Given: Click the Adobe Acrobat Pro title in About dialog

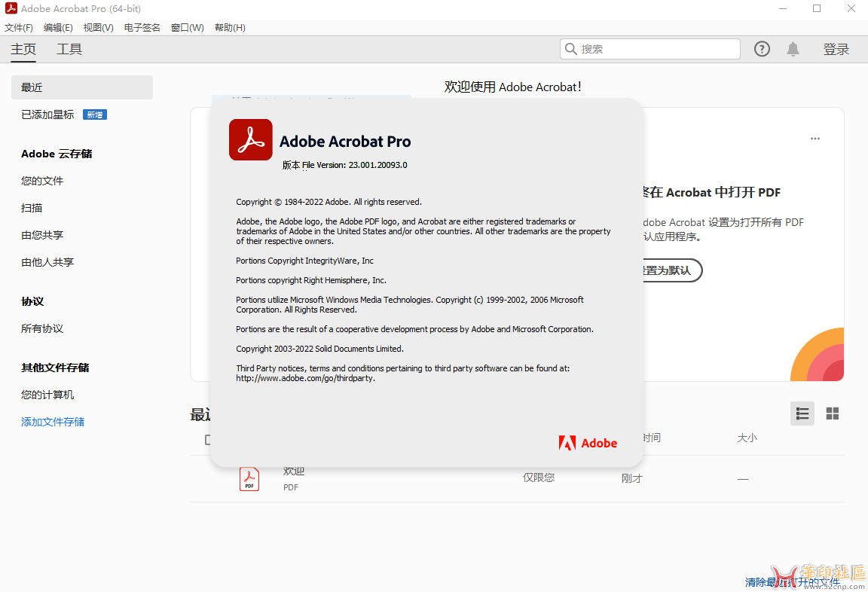Looking at the screenshot, I should point(345,142).
